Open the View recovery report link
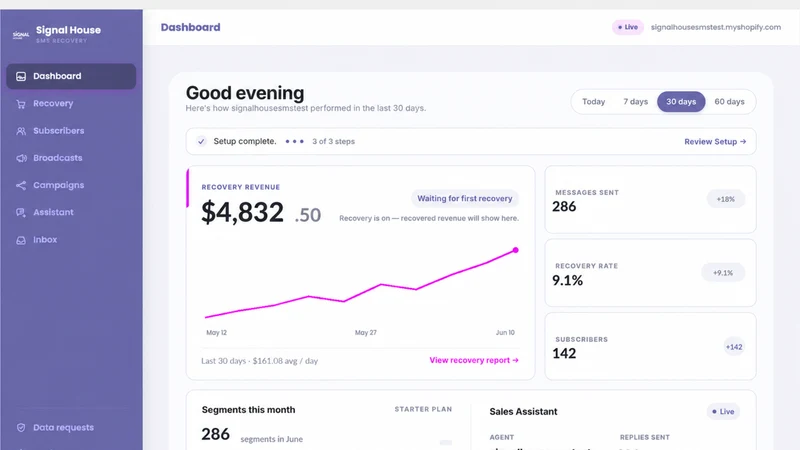This screenshot has width=800, height=450. tap(474, 360)
